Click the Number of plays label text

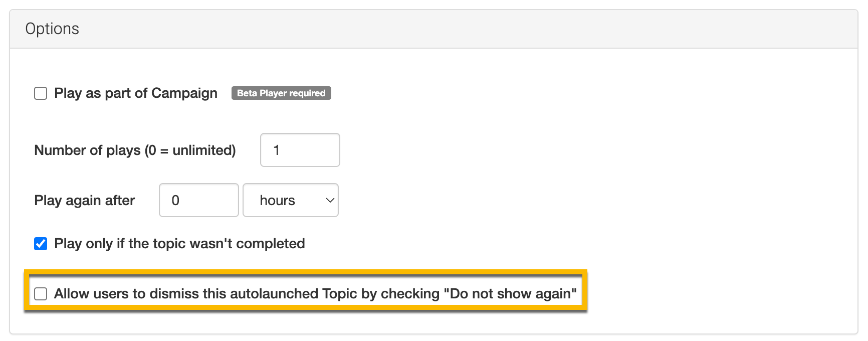click(x=87, y=150)
